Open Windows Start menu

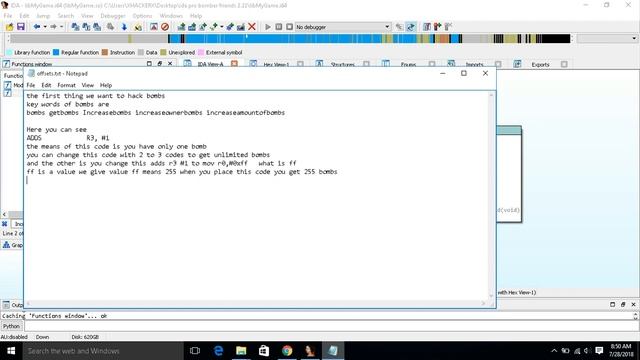click(x=11, y=351)
